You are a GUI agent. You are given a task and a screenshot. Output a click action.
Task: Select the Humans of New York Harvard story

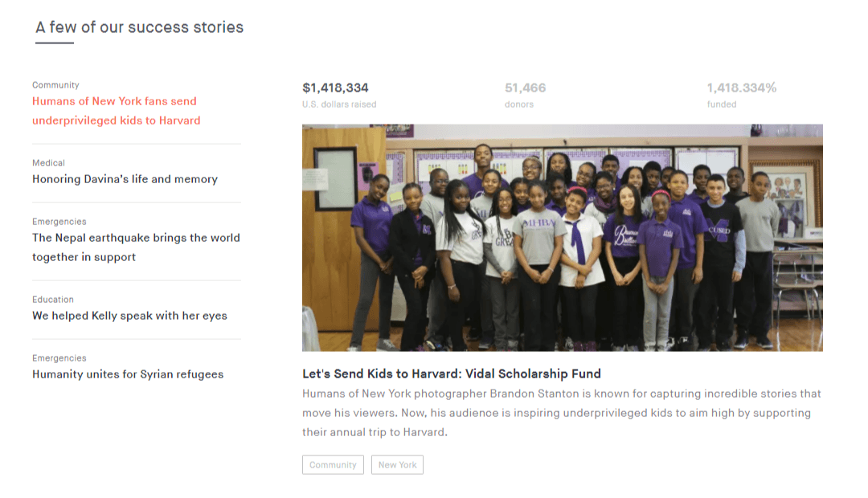point(117,111)
